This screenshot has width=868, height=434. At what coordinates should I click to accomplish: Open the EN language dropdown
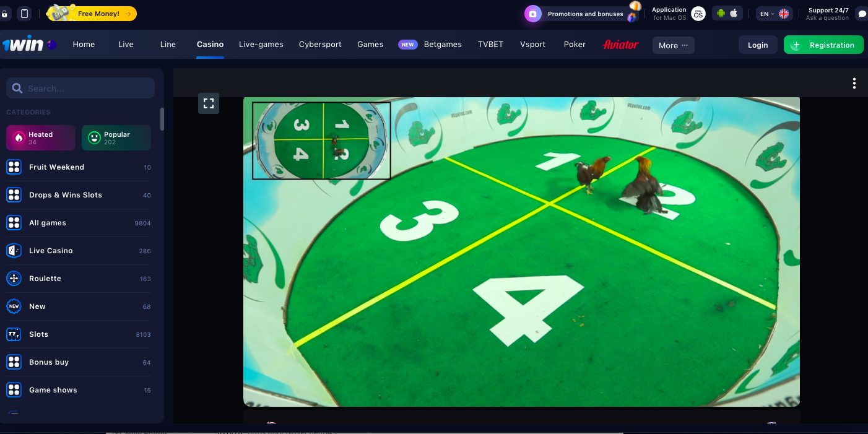pos(767,14)
